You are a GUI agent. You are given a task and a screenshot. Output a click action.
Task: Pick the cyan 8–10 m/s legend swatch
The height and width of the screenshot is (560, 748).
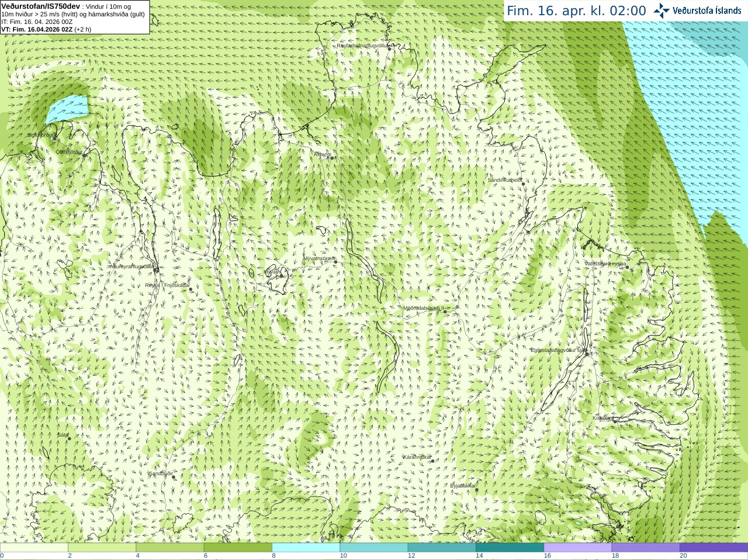[306, 548]
